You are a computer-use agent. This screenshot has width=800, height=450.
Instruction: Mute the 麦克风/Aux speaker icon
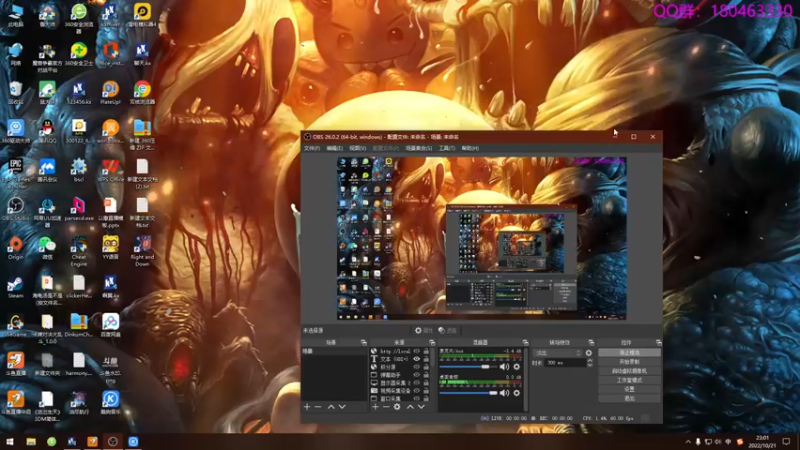coord(504,366)
